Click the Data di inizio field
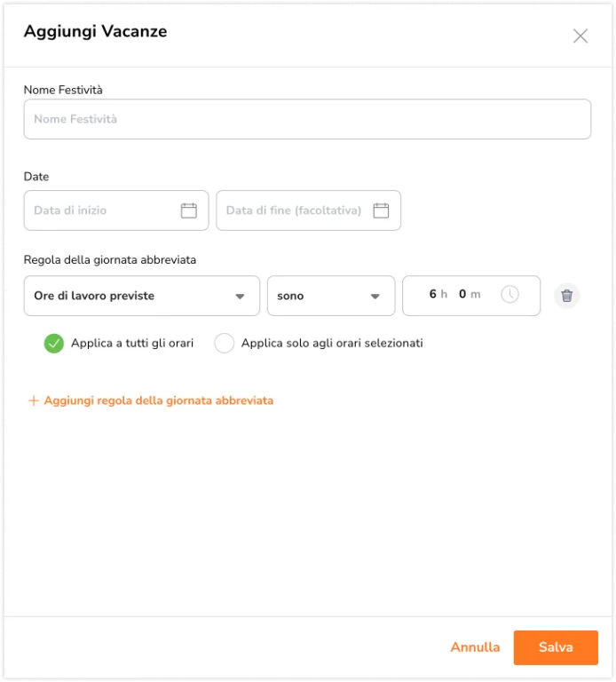This screenshot has height=682, width=616. tap(116, 210)
